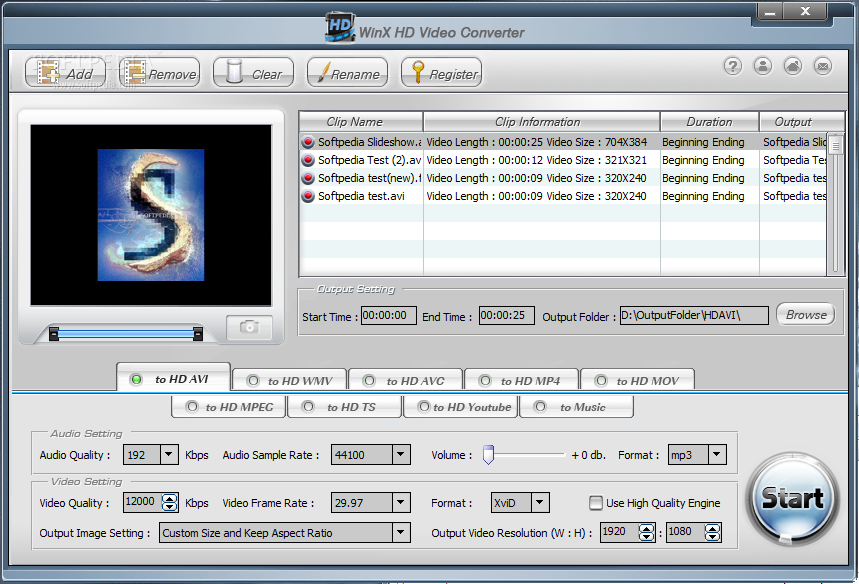Click the Duration column header
The height and width of the screenshot is (584, 859).
tap(709, 122)
